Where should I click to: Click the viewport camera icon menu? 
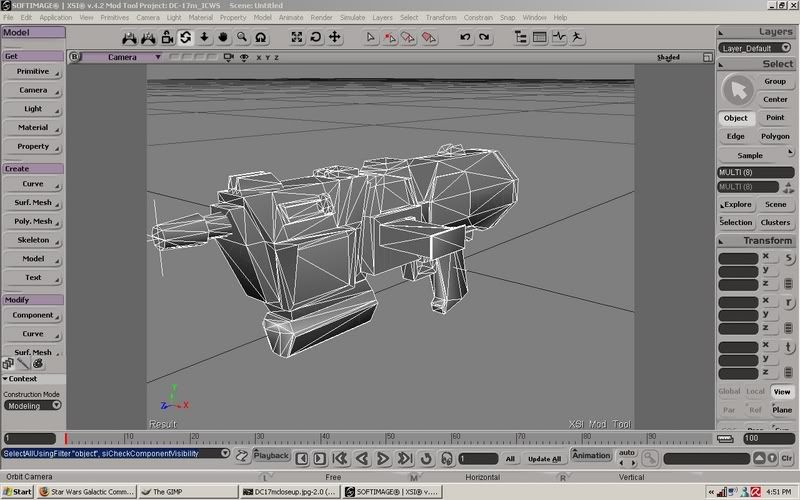[x=229, y=57]
